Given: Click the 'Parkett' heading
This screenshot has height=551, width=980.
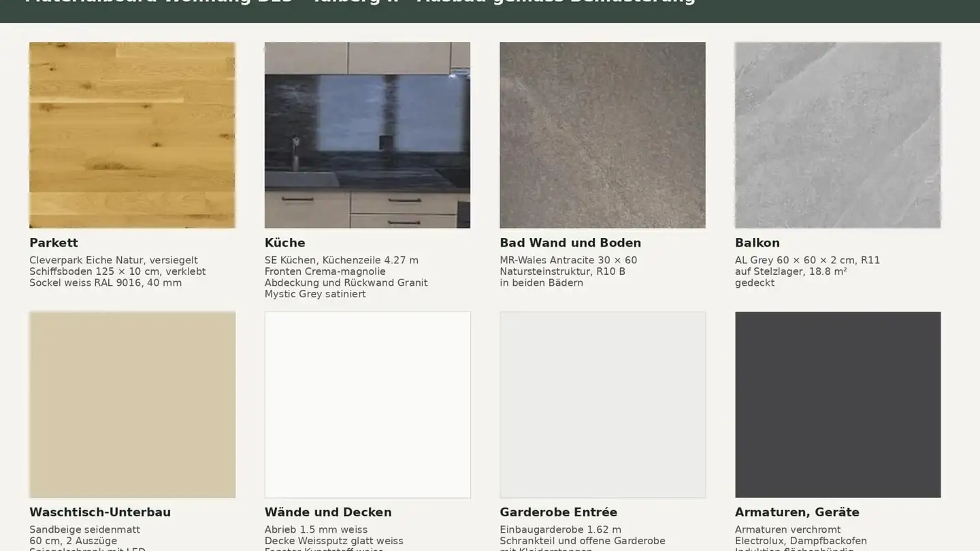Looking at the screenshot, I should [54, 243].
